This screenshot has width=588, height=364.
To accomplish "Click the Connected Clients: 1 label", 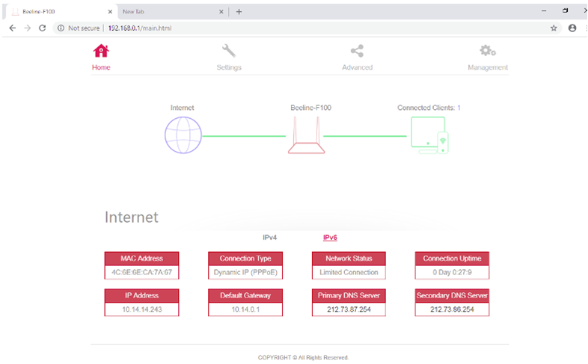I will [429, 108].
